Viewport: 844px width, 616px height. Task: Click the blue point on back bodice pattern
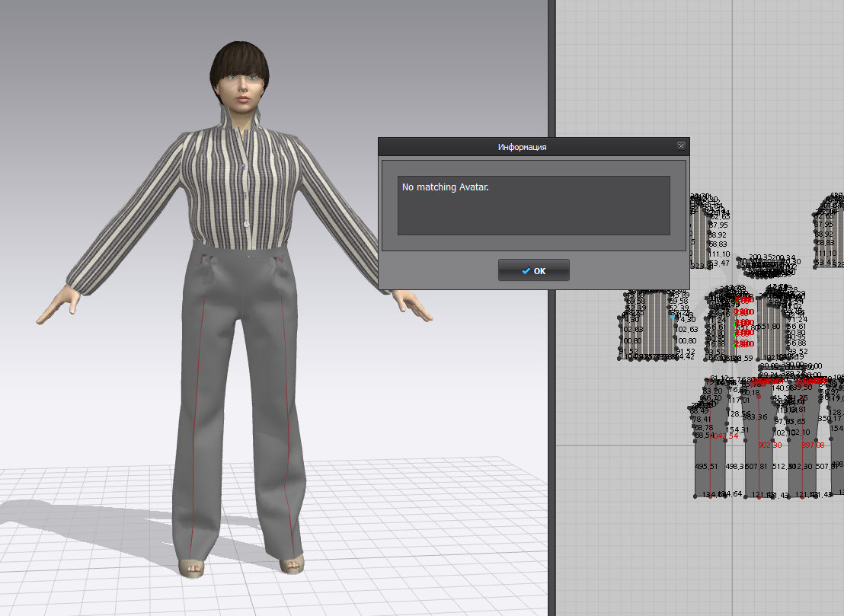pos(673,317)
